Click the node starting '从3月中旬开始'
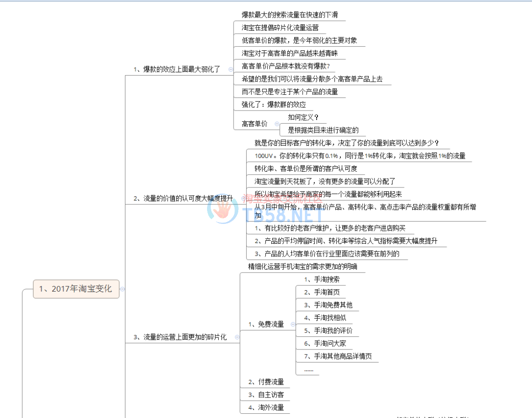Viewport: 532px width, 418px height. tap(365, 211)
